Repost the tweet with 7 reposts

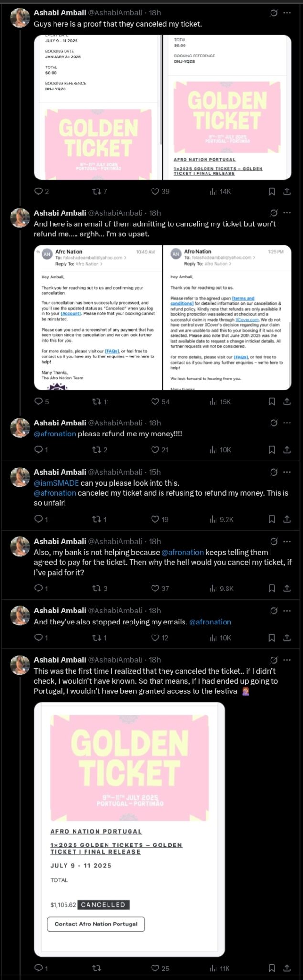click(96, 191)
